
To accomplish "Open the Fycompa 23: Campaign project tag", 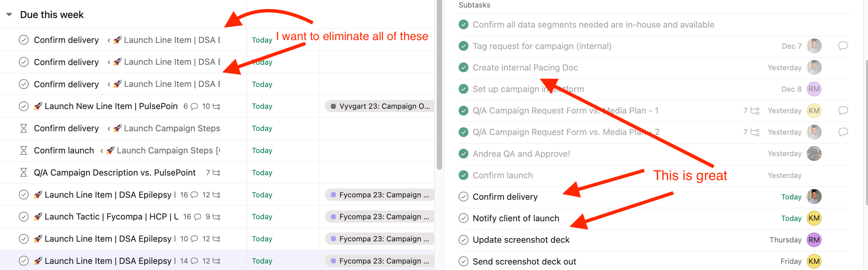I will pyautogui.click(x=378, y=195).
